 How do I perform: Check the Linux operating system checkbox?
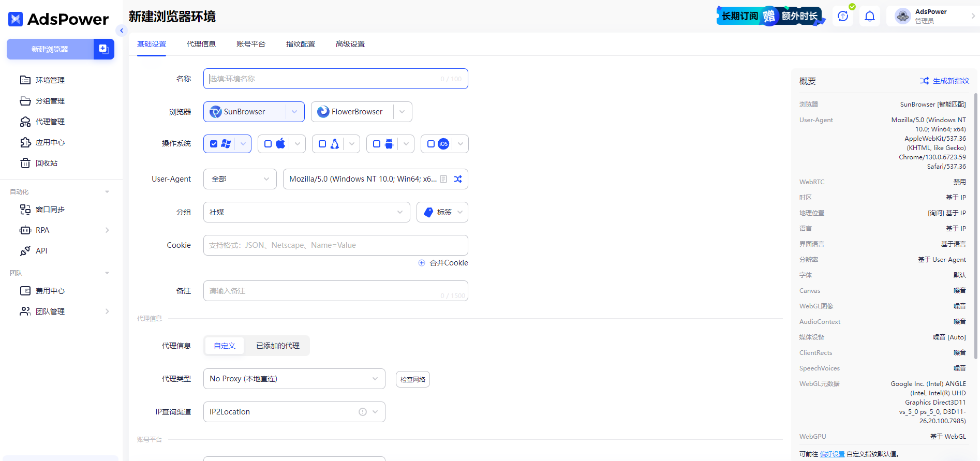(x=322, y=144)
